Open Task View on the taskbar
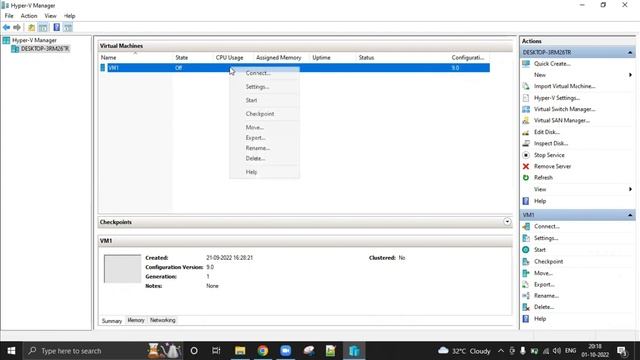The image size is (640, 360). 216,351
